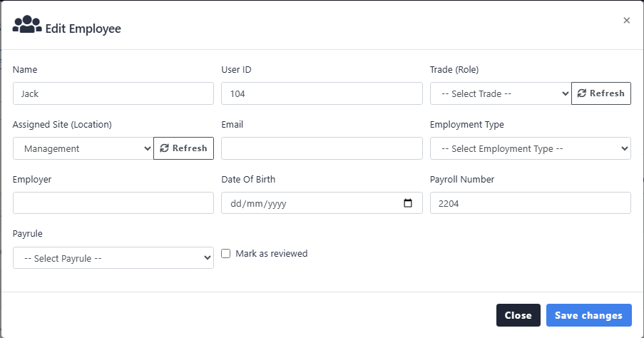Click the Payroll Number field
The height and width of the screenshot is (338, 644).
(x=531, y=203)
